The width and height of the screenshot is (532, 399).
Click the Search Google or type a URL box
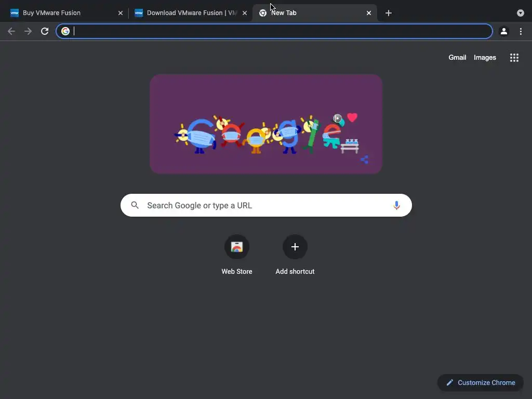[x=266, y=205]
